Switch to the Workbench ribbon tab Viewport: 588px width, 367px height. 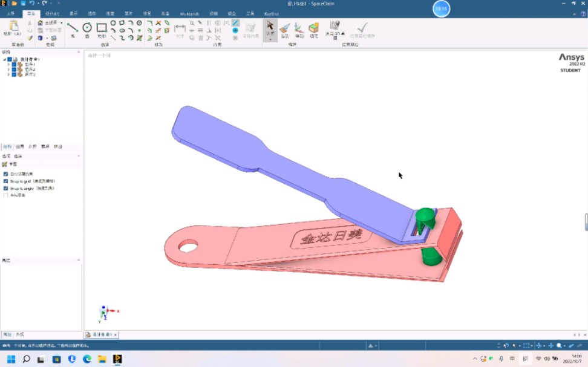189,13
